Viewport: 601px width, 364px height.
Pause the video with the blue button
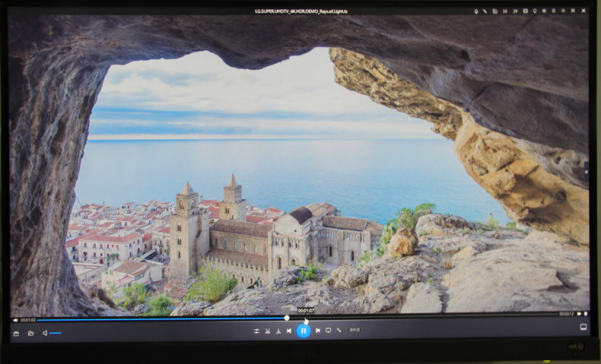303,331
